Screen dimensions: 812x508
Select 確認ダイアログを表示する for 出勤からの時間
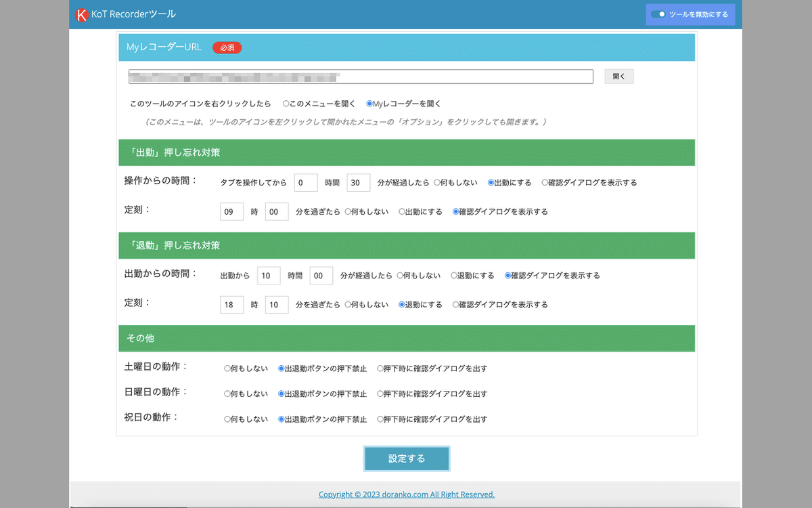[x=508, y=276]
